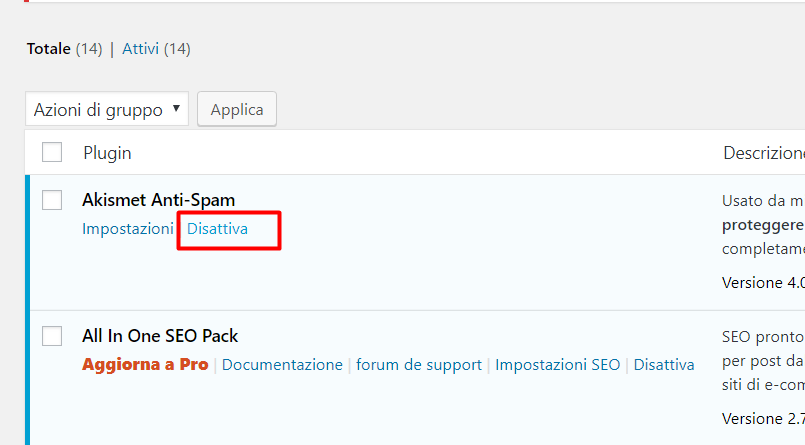Click the All In One SEO Pack title

pyautogui.click(x=160, y=336)
